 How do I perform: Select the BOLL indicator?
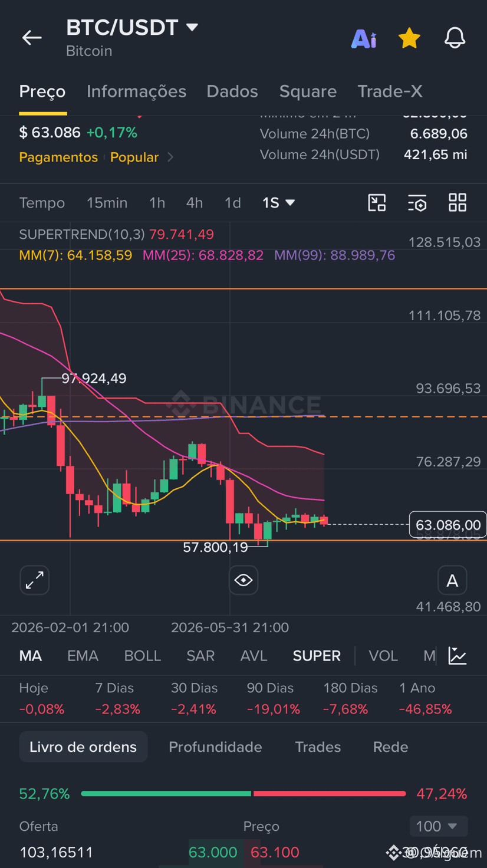tap(142, 656)
